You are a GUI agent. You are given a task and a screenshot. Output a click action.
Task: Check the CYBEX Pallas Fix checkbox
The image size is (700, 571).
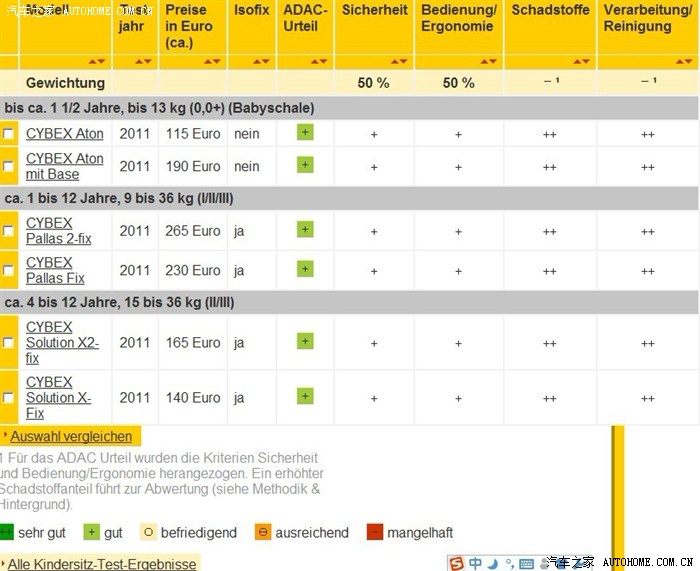tap(8, 270)
